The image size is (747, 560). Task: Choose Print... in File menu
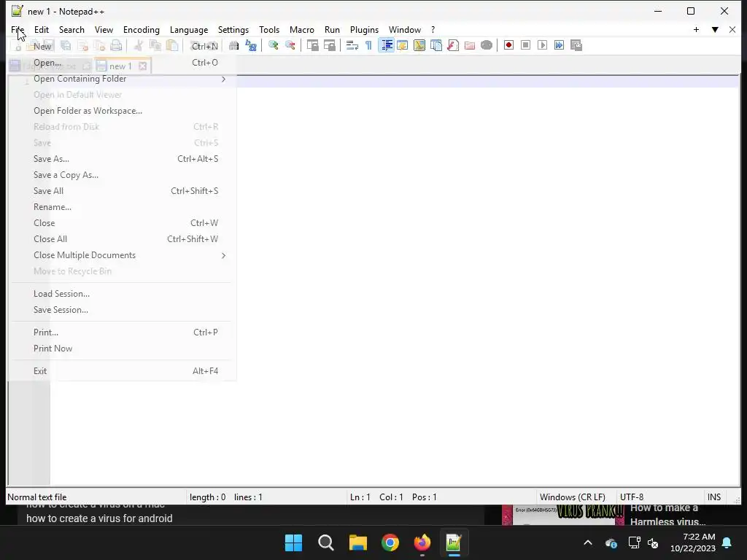121,332
